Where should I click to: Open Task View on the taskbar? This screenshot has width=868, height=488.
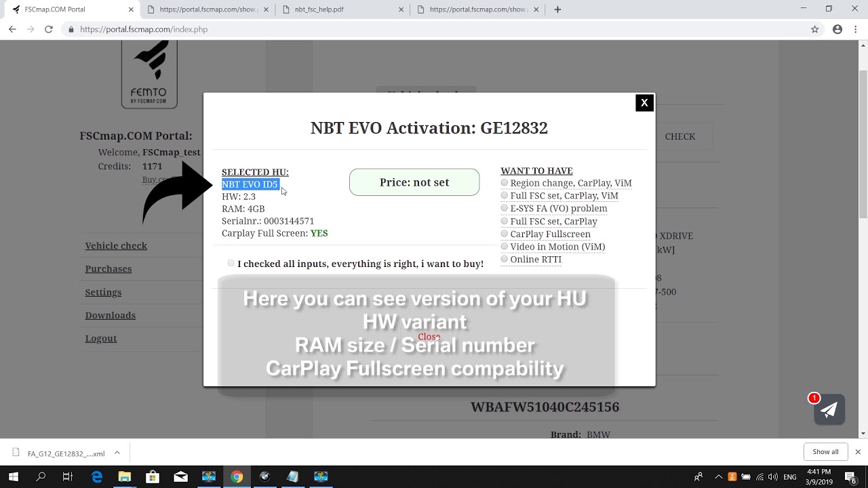[x=68, y=476]
